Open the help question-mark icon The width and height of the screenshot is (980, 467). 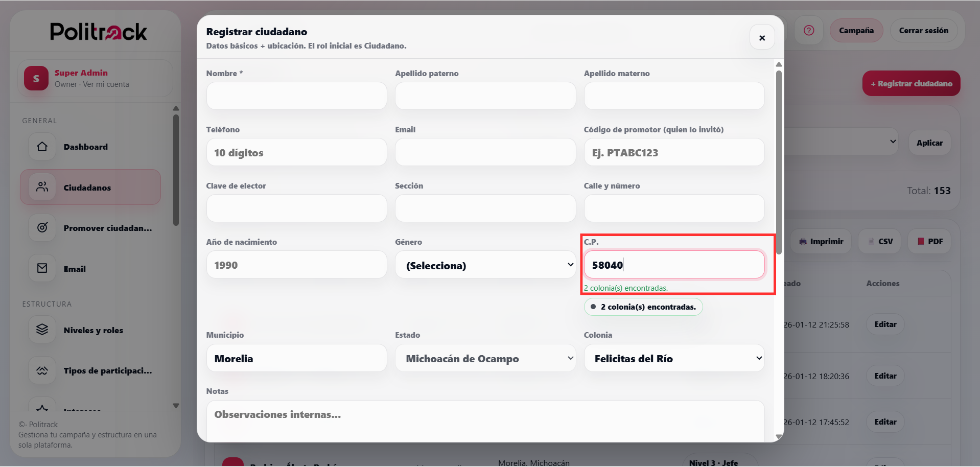tap(809, 30)
